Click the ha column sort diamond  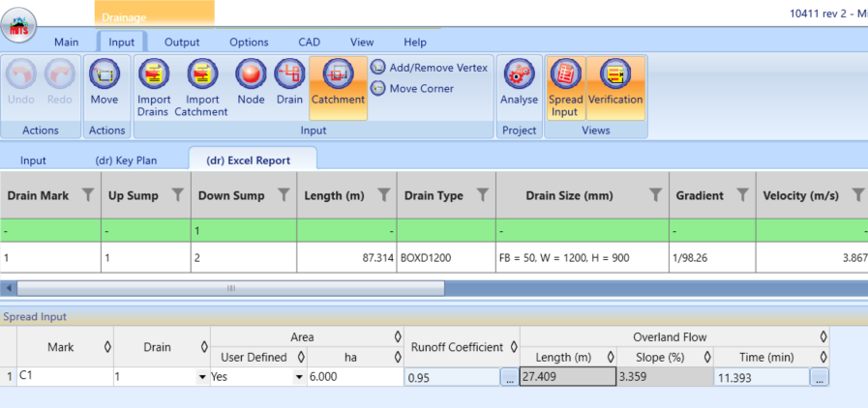point(398,357)
